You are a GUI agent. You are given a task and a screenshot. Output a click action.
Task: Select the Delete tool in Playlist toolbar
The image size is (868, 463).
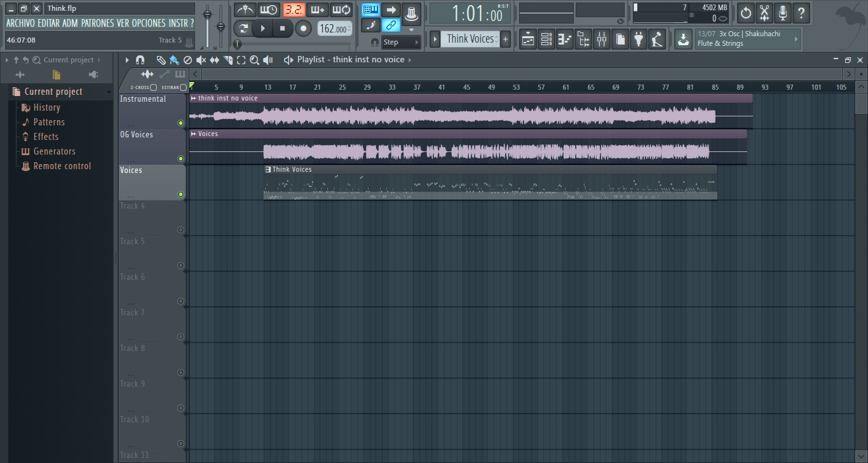(x=187, y=60)
